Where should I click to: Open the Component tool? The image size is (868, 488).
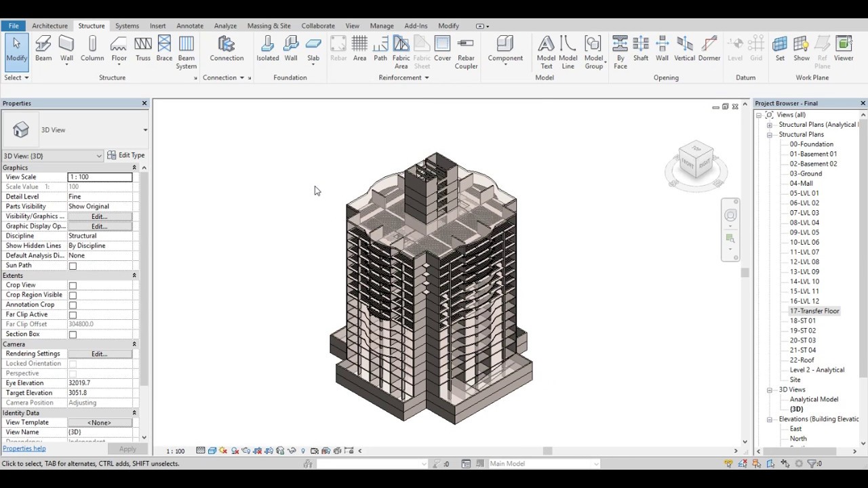pos(505,49)
